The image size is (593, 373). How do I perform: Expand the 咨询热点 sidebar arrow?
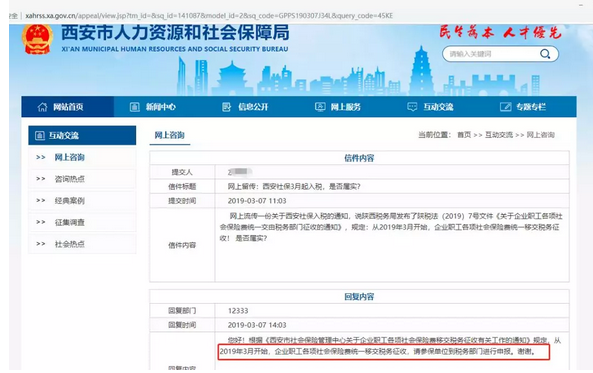click(x=41, y=179)
